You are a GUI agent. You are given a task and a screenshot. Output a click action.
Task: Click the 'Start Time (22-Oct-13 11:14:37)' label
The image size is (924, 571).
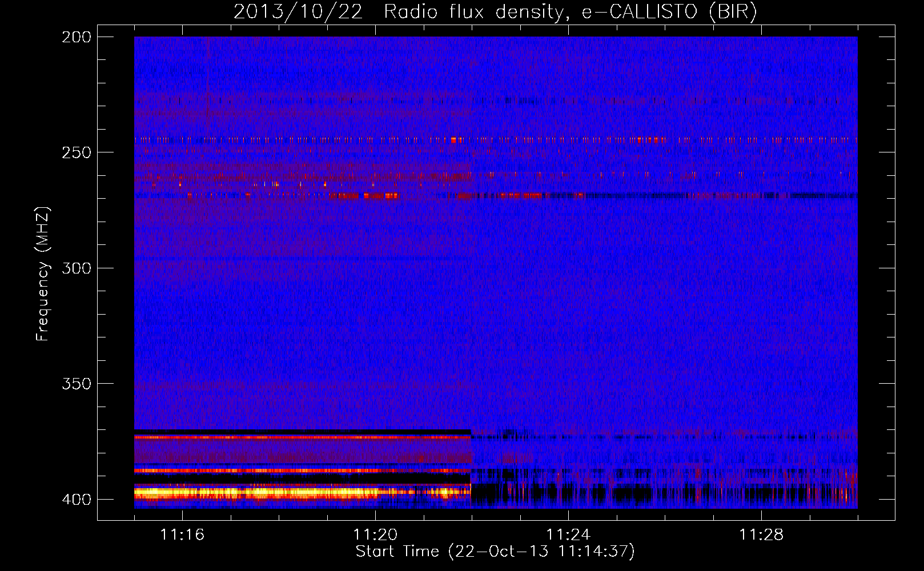(x=495, y=552)
